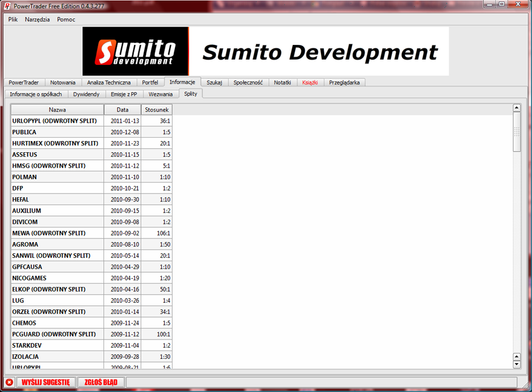Viewport: 532px width, 392px height.
Task: Select the HEFAL row
Action: [92, 199]
